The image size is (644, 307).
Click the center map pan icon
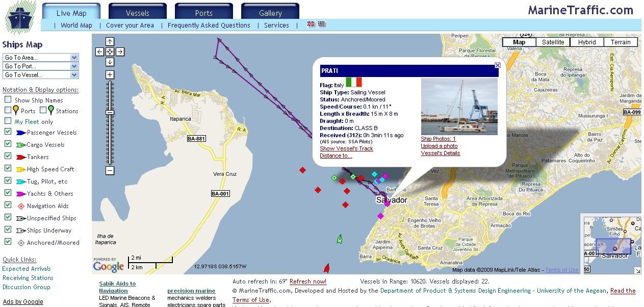pos(110,52)
